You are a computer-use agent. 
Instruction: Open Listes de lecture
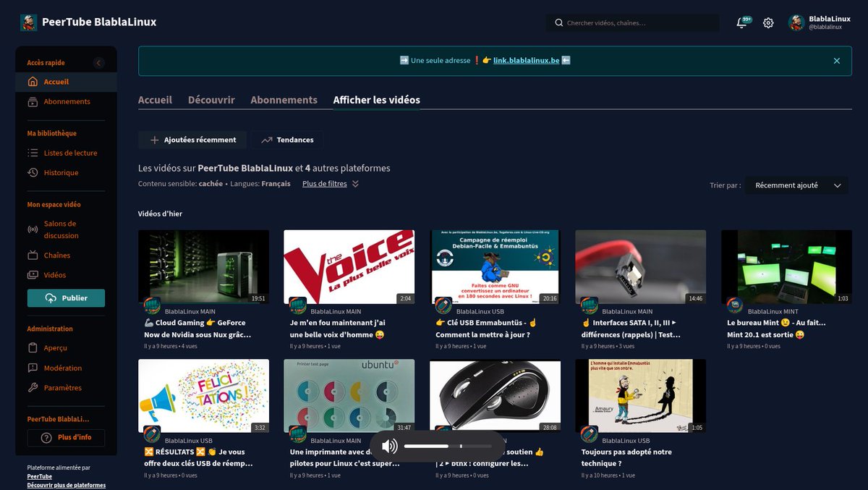(66, 153)
